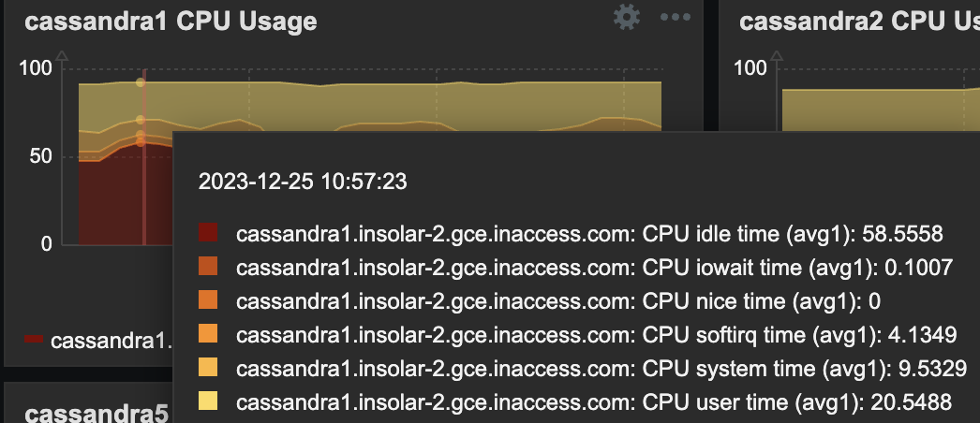Click the CPU idle time swatch
This screenshot has height=423, width=980.
[208, 234]
